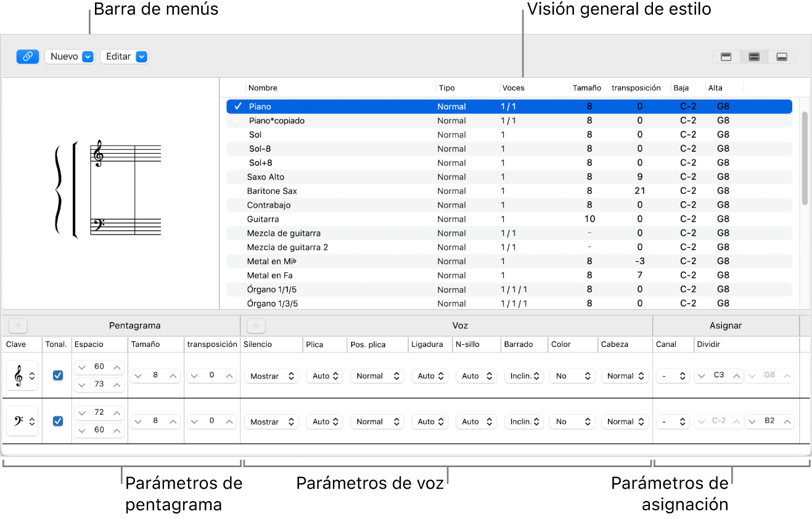Open the bass clef selector

click(x=22, y=421)
